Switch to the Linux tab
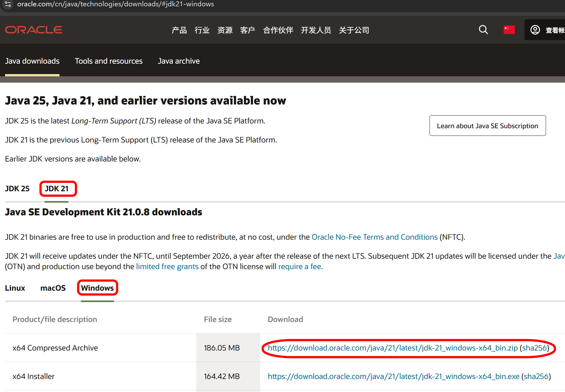Screen dimensions: 565x392 [15, 288]
